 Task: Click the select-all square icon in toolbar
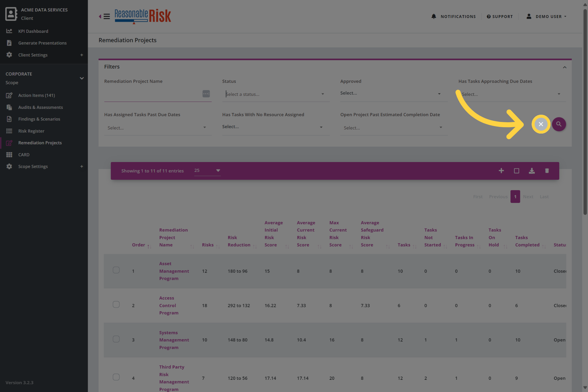pyautogui.click(x=516, y=171)
